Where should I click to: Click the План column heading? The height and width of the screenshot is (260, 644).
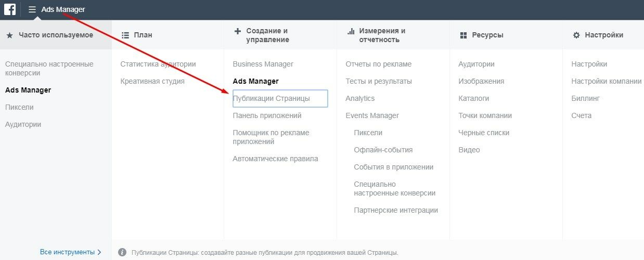[143, 35]
